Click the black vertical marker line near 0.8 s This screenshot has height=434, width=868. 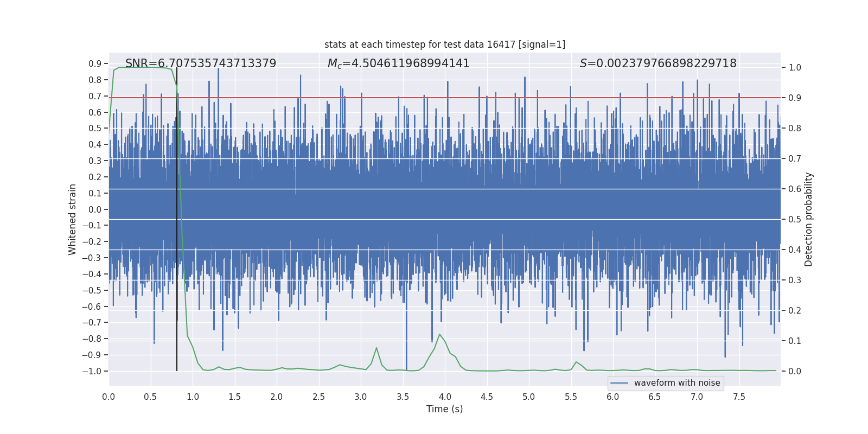(x=177, y=219)
